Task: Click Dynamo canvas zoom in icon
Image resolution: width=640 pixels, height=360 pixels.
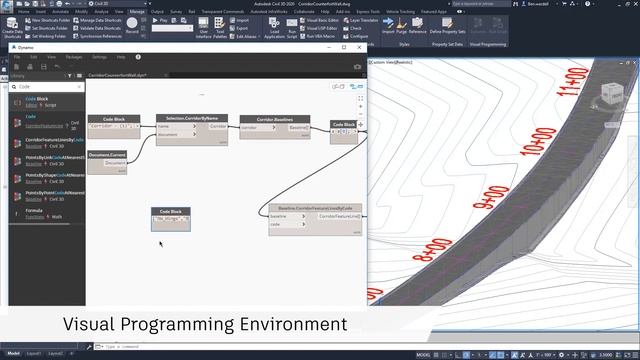Action: click(360, 107)
